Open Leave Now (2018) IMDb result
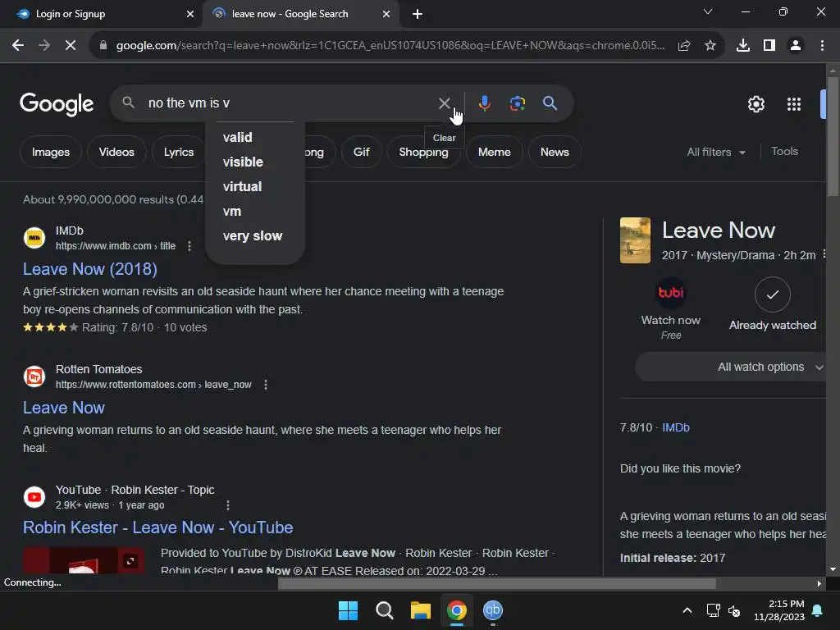Viewport: 840px width, 630px height. [90, 269]
